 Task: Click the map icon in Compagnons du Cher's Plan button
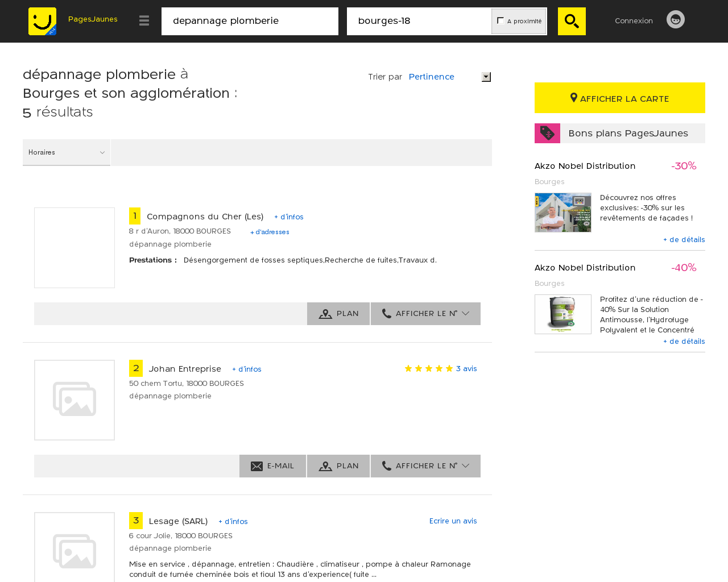pyautogui.click(x=325, y=314)
